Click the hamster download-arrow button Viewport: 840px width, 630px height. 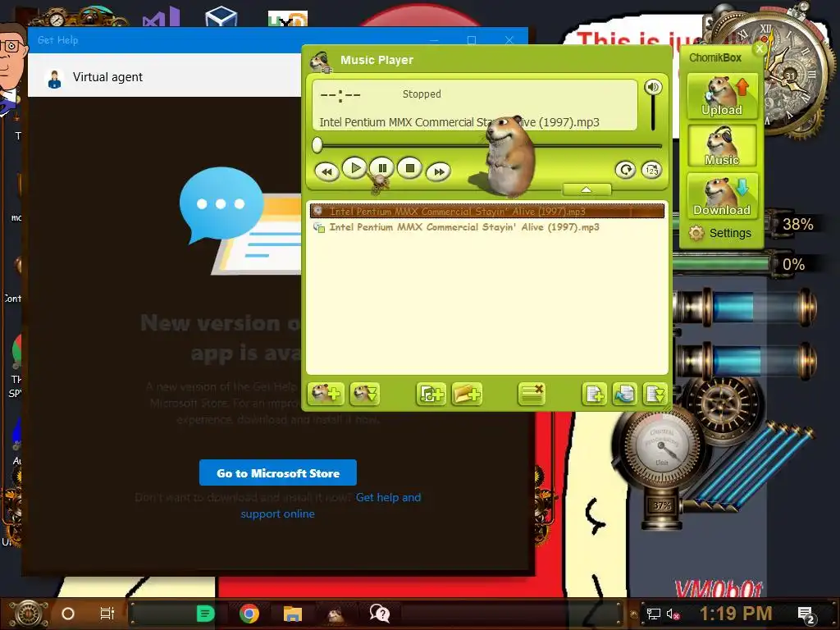click(x=365, y=395)
